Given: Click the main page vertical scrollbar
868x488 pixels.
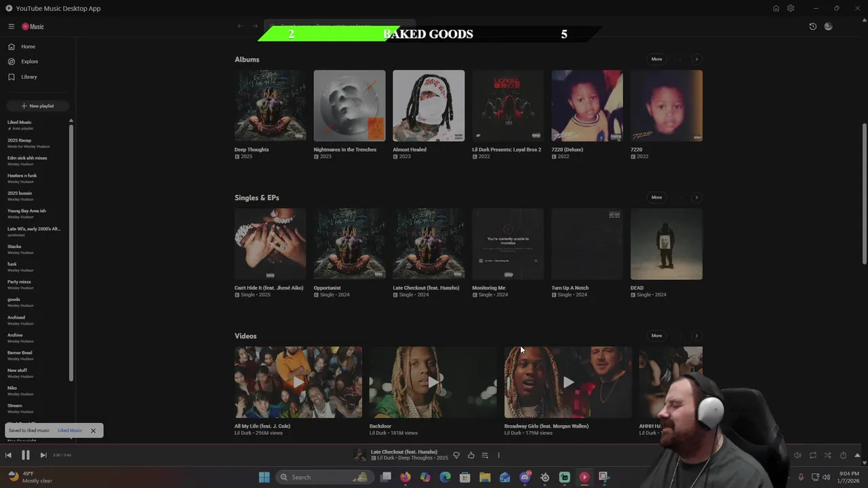Looking at the screenshot, I should point(864,194).
